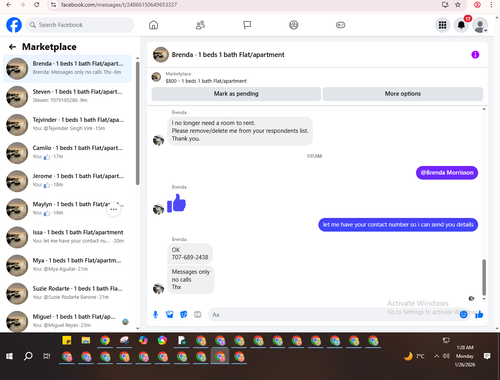This screenshot has width=500, height=380.
Task: Bookmark this page with the star
Action: [458, 5]
